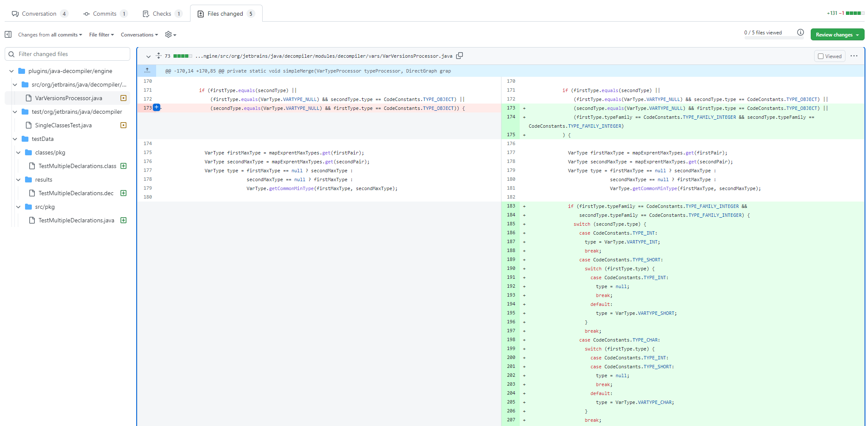Add comment on deleted line 173
This screenshot has width=868, height=426.
[x=157, y=107]
